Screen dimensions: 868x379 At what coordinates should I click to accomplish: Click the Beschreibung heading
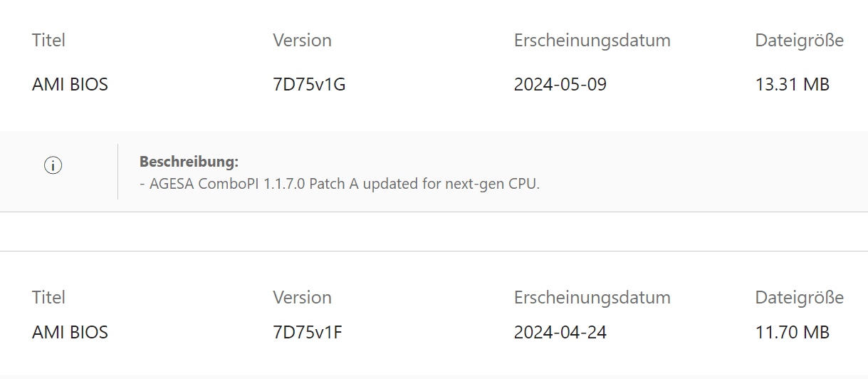pos(189,162)
